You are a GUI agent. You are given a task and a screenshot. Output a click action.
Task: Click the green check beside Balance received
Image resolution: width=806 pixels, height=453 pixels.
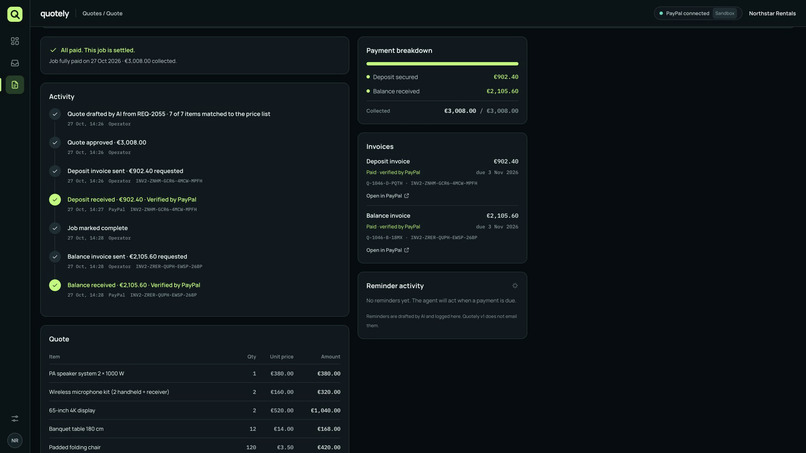(55, 285)
